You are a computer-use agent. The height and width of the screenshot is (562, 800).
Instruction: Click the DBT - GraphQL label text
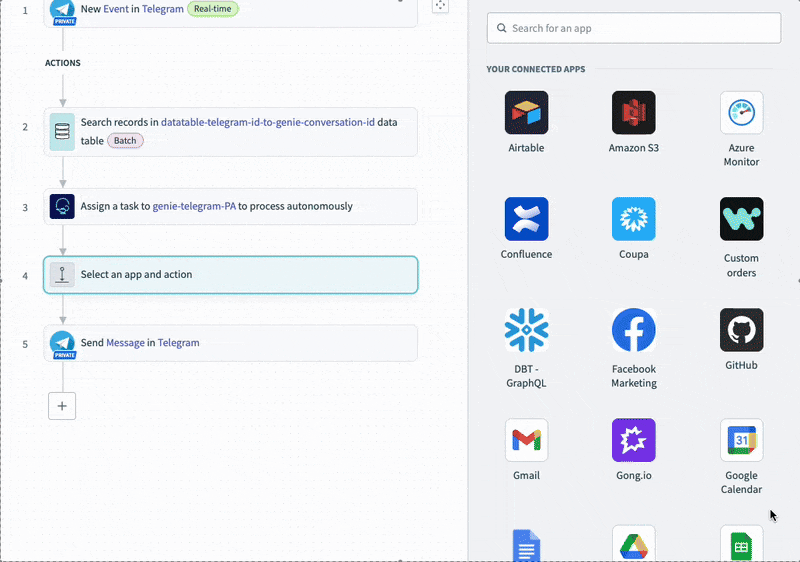[526, 376]
